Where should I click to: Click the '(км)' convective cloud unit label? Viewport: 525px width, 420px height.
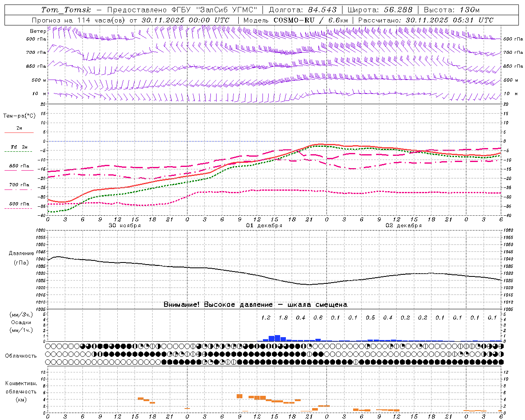tap(21, 399)
